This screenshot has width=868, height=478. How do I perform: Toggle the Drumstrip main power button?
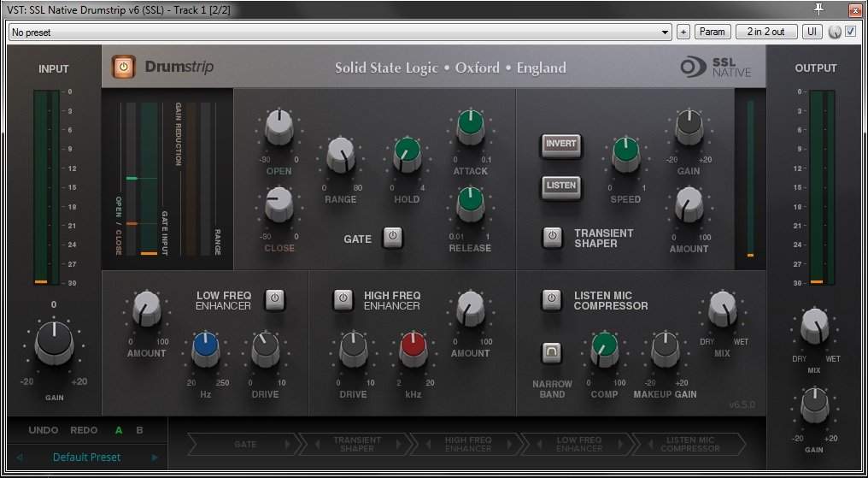124,67
